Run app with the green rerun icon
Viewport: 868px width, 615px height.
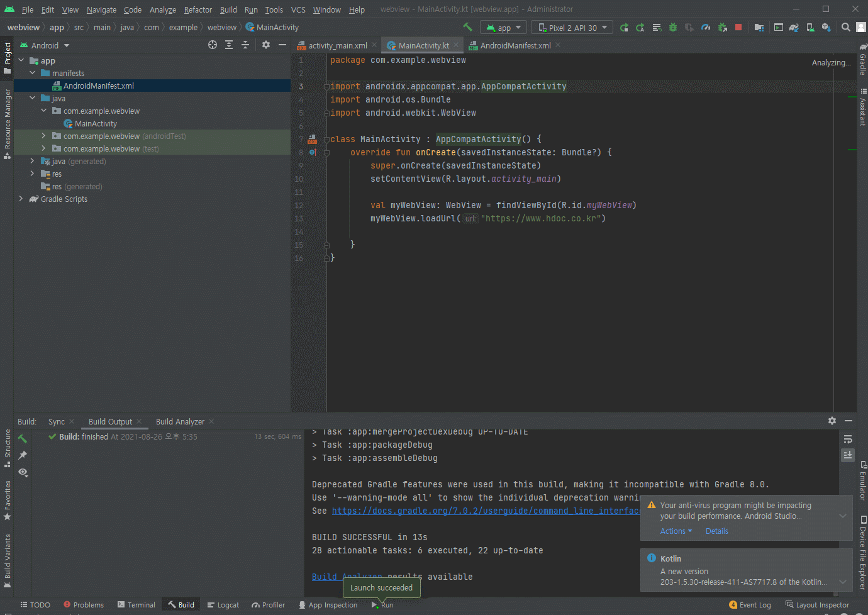coord(624,28)
